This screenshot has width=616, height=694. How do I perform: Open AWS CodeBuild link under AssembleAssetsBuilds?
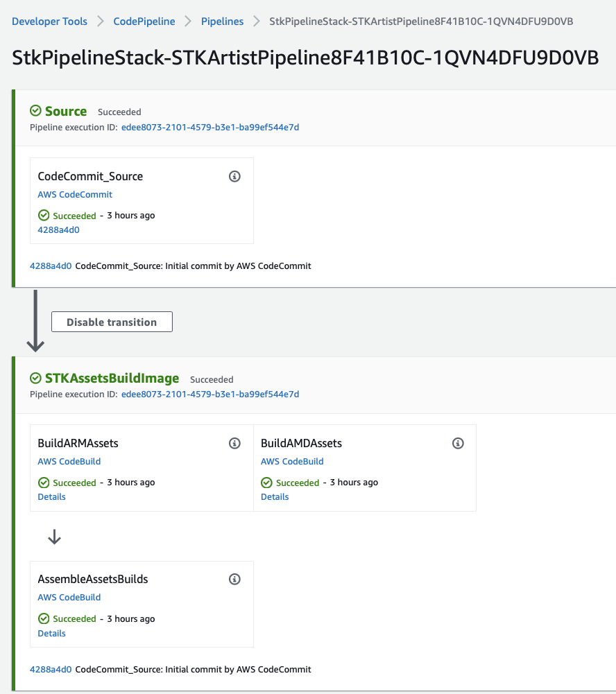coord(69,597)
